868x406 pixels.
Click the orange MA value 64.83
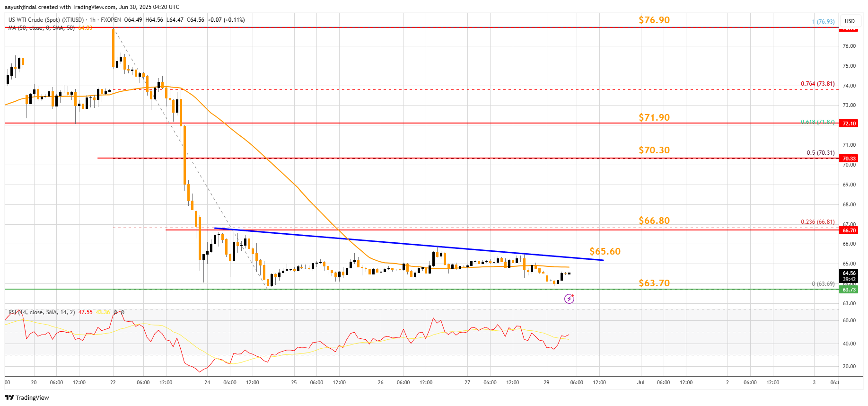coord(85,28)
